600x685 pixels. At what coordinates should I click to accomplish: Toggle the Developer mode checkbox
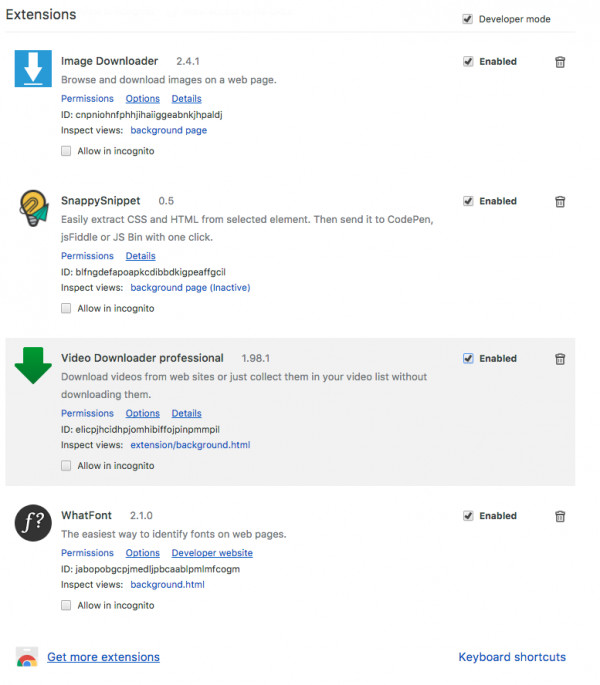coord(468,19)
